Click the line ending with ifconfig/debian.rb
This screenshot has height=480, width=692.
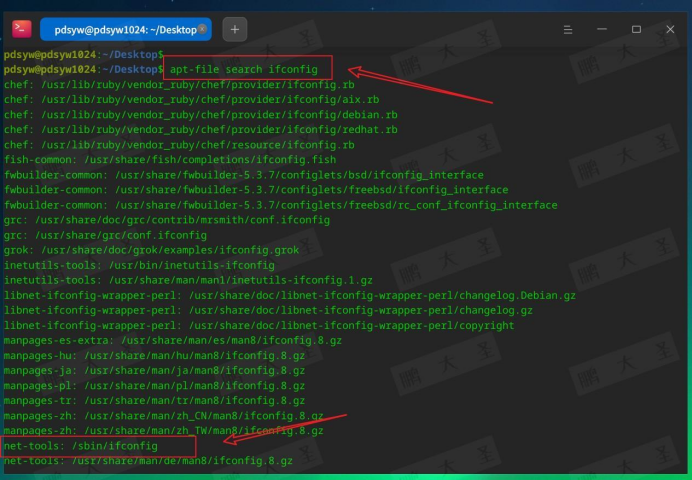201,115
